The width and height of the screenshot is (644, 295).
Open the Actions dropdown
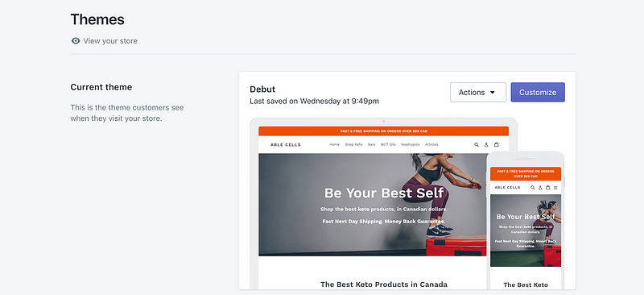478,92
